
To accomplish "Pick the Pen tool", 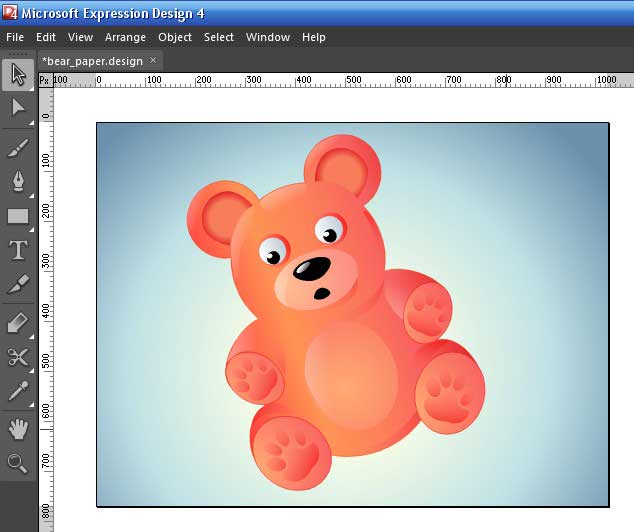I will point(18,182).
